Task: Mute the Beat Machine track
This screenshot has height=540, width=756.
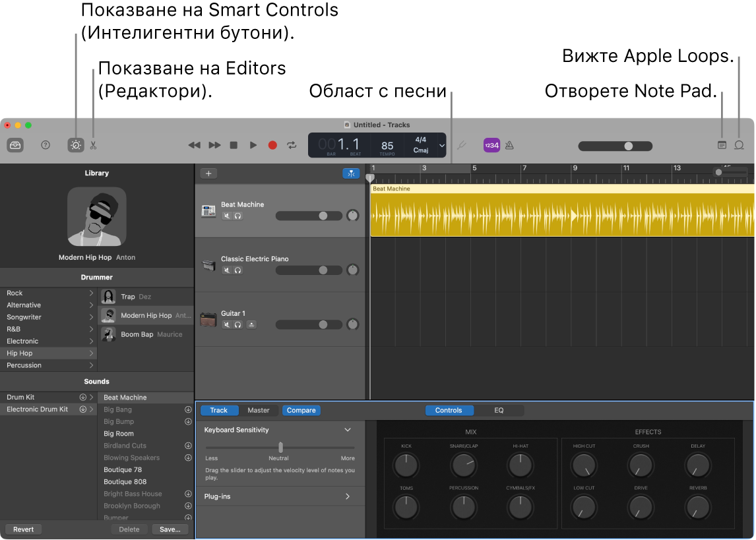Action: click(226, 215)
